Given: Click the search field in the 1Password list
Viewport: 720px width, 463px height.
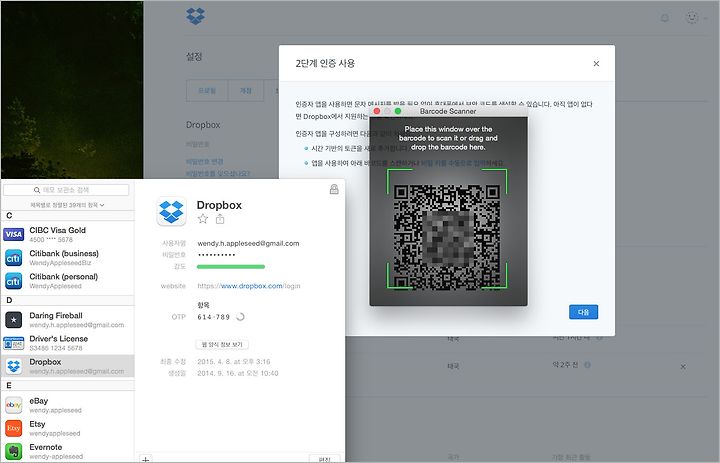Looking at the screenshot, I should point(66,190).
